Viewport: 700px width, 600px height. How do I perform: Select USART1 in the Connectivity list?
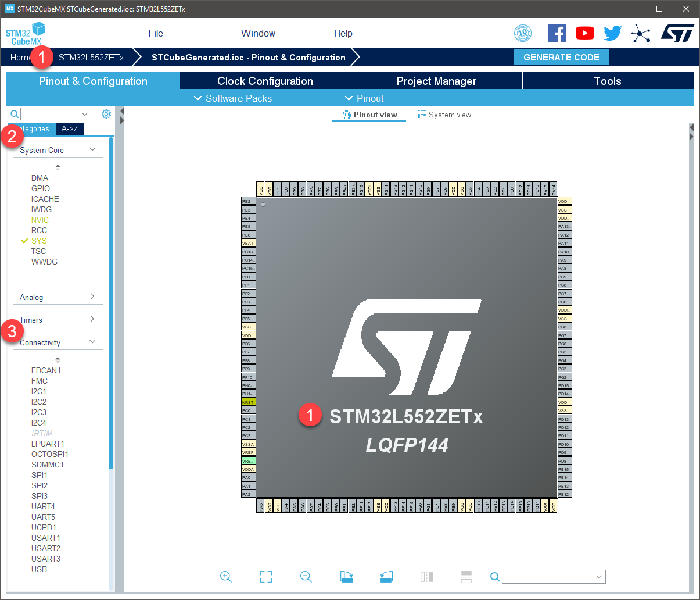[46, 538]
